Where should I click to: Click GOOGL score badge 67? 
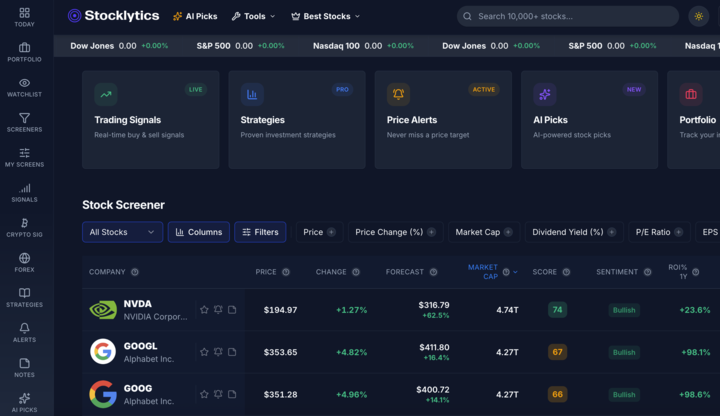coord(557,352)
